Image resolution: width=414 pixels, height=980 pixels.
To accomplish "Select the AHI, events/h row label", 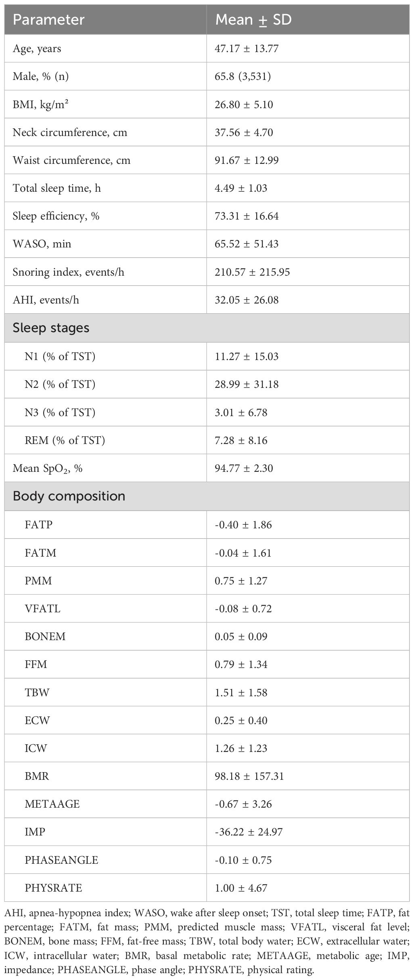I will tap(46, 300).
